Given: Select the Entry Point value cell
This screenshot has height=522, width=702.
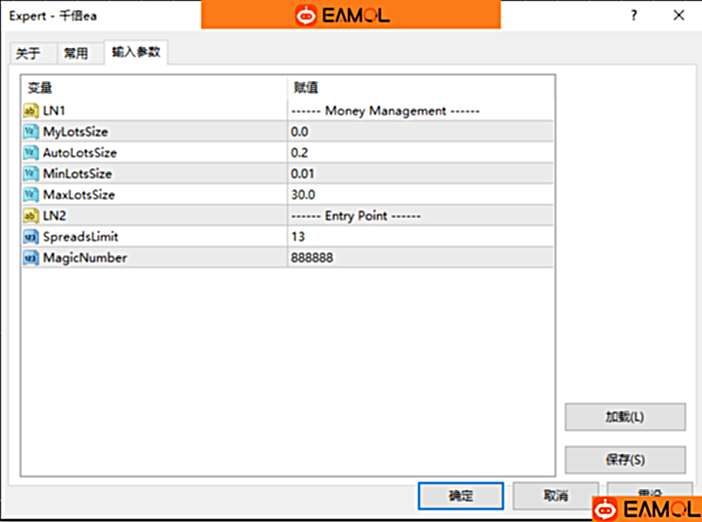Looking at the screenshot, I should (420, 216).
